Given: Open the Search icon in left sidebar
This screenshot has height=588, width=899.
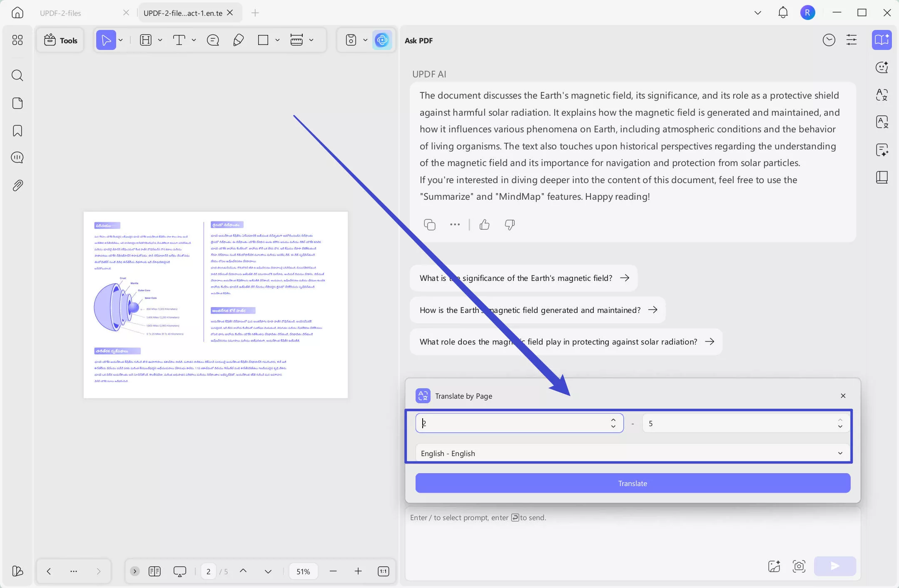Looking at the screenshot, I should [x=17, y=75].
